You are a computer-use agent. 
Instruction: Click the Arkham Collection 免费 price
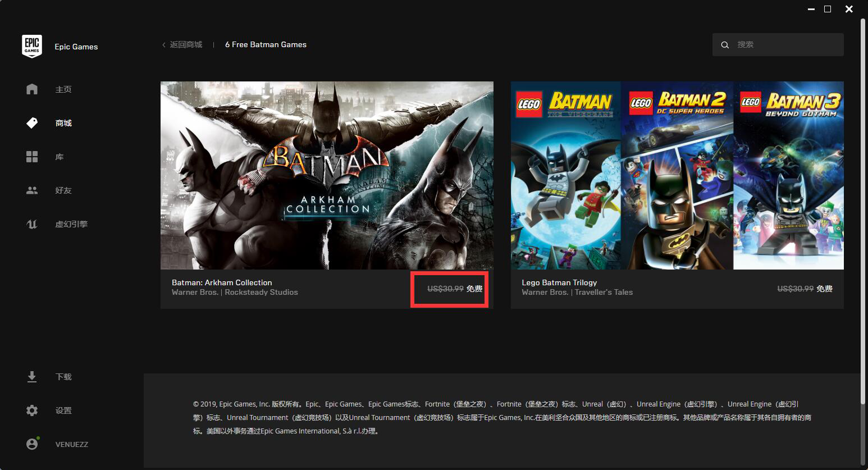(474, 289)
